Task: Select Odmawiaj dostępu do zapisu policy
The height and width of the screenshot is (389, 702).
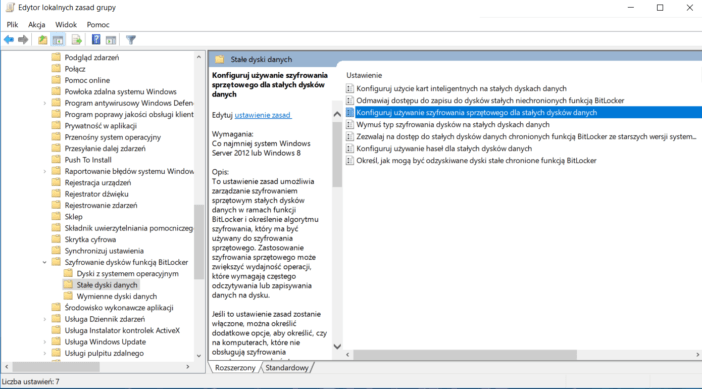Action: point(490,101)
